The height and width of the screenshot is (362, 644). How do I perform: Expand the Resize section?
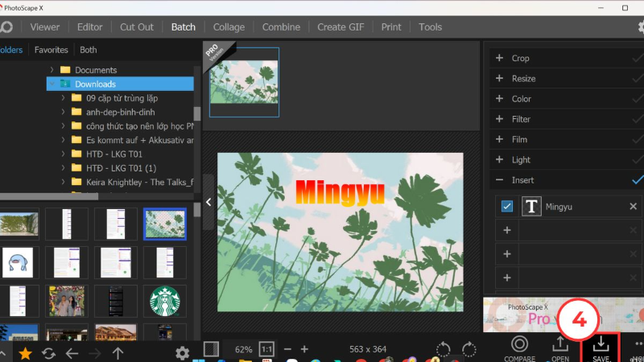click(x=499, y=78)
